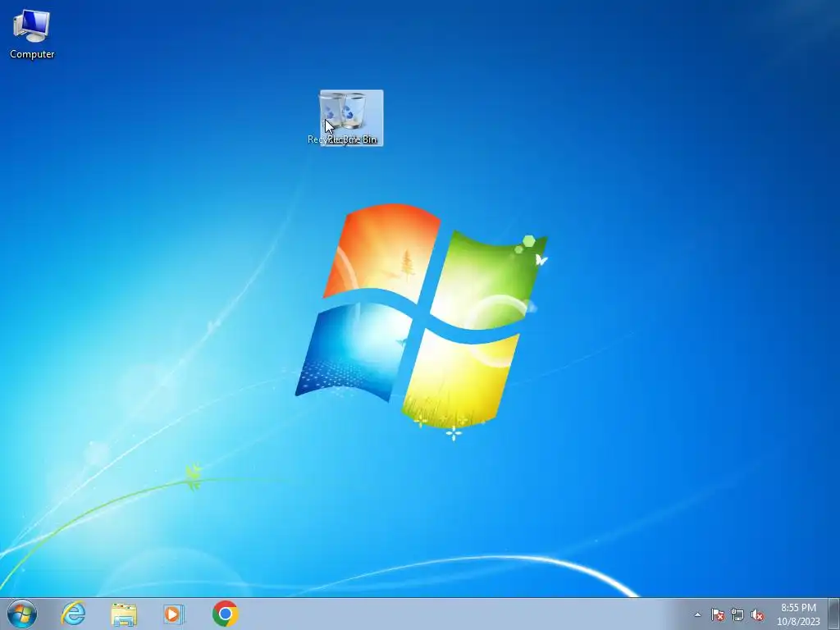Click the Show desktop button at taskbar end
840x630 pixels.
click(x=834, y=614)
